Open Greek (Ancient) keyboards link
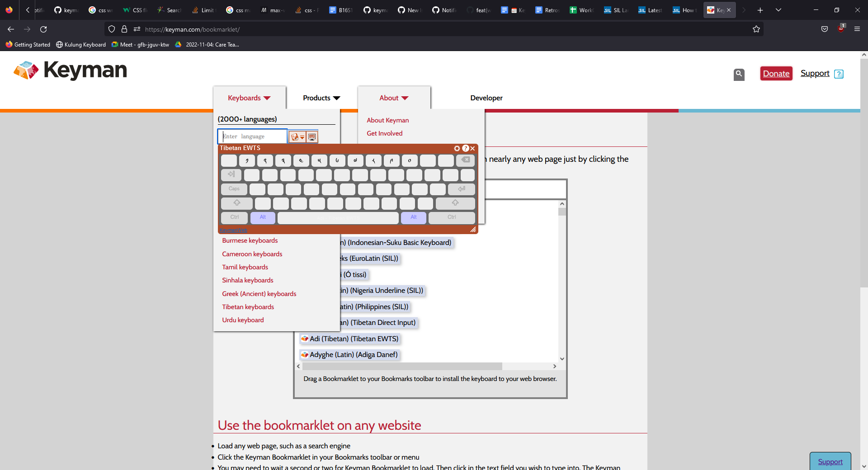 tap(259, 294)
